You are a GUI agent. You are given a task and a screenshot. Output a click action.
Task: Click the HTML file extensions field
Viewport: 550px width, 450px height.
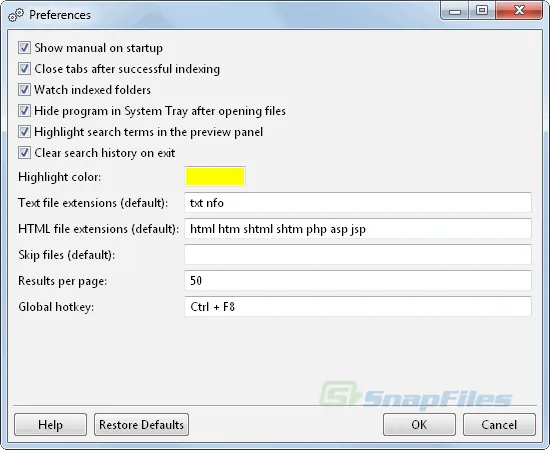click(358, 229)
